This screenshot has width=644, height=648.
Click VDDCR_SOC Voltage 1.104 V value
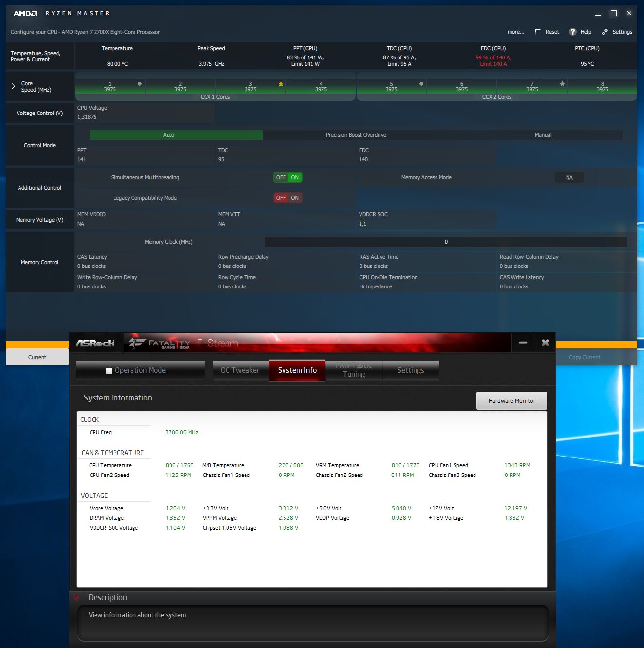pos(175,528)
